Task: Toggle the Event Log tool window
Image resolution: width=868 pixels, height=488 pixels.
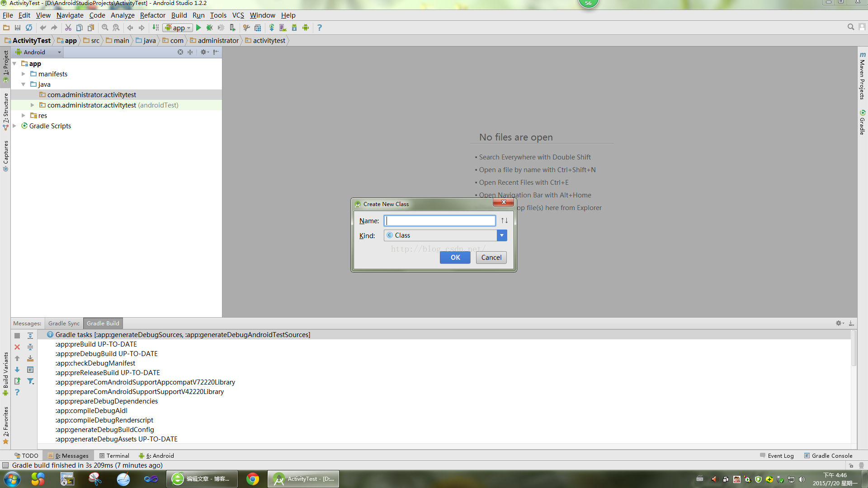Action: 777,455
